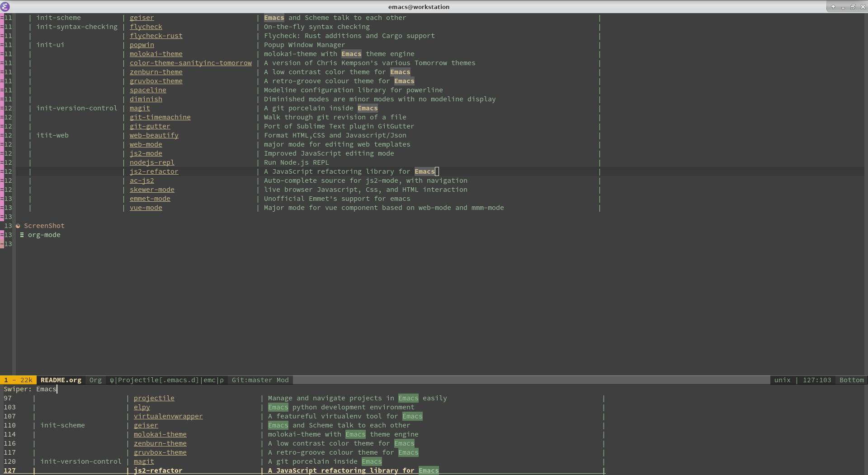Follow the molokai-theme link in buffer
868x475 pixels.
(156, 54)
